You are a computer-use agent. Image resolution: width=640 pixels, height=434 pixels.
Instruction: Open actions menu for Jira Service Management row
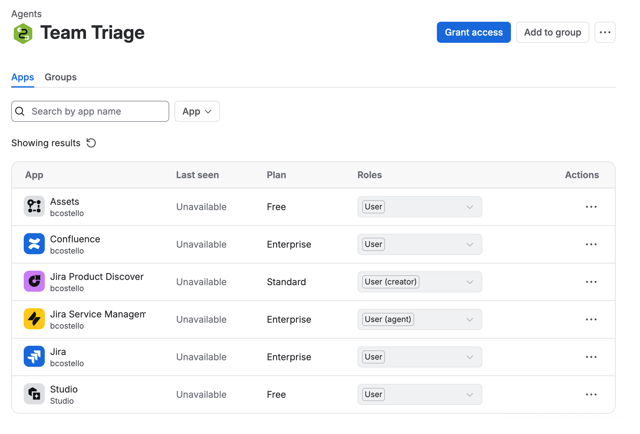tap(591, 319)
